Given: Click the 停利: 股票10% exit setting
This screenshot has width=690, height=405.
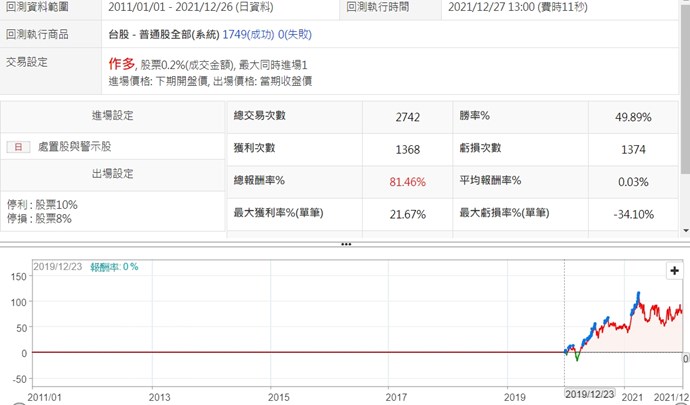Looking at the screenshot, I should point(42,204).
